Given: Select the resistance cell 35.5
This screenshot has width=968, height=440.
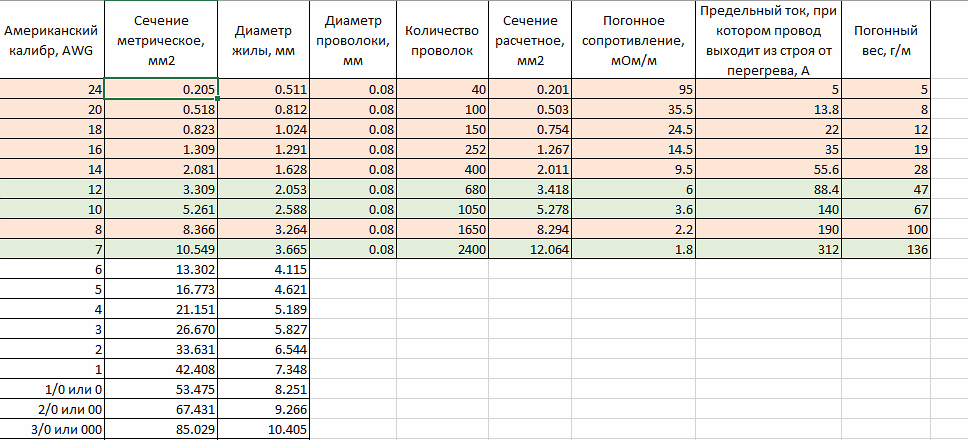Looking at the screenshot, I should tap(633, 110).
